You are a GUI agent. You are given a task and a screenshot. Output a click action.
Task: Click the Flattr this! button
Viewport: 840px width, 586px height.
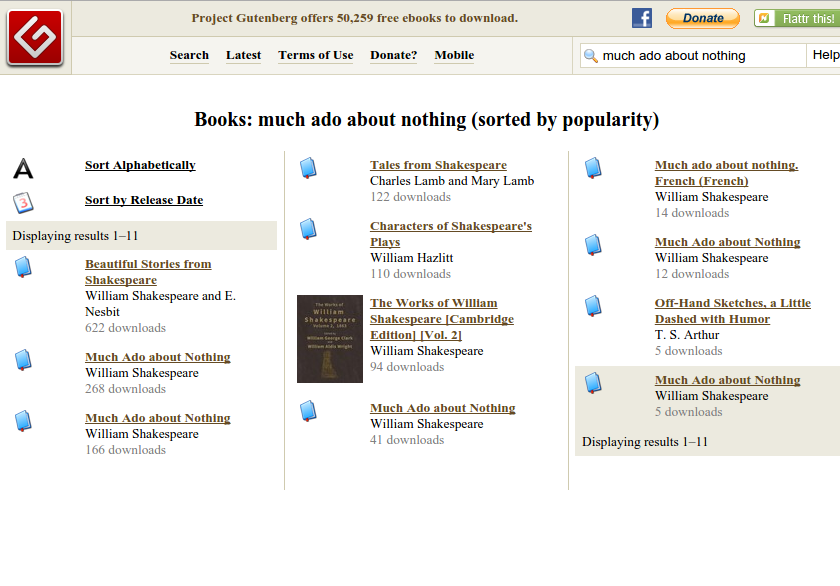tap(797, 18)
